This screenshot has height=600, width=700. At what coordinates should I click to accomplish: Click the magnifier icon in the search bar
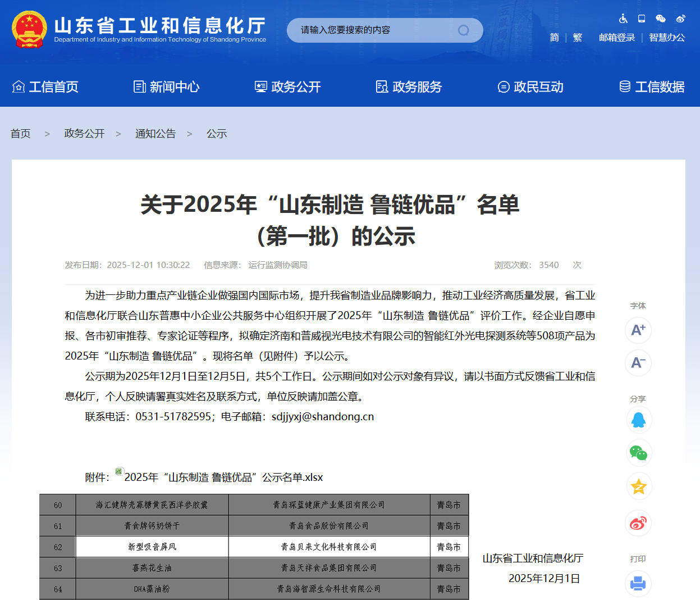(x=463, y=30)
